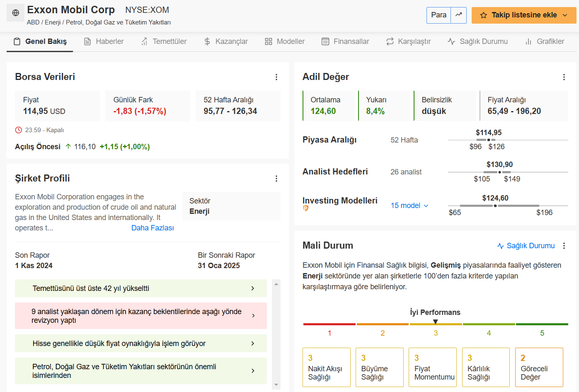Click the green up arrow in Açılış Öncesi
The height and width of the screenshot is (392, 579).
tap(68, 146)
